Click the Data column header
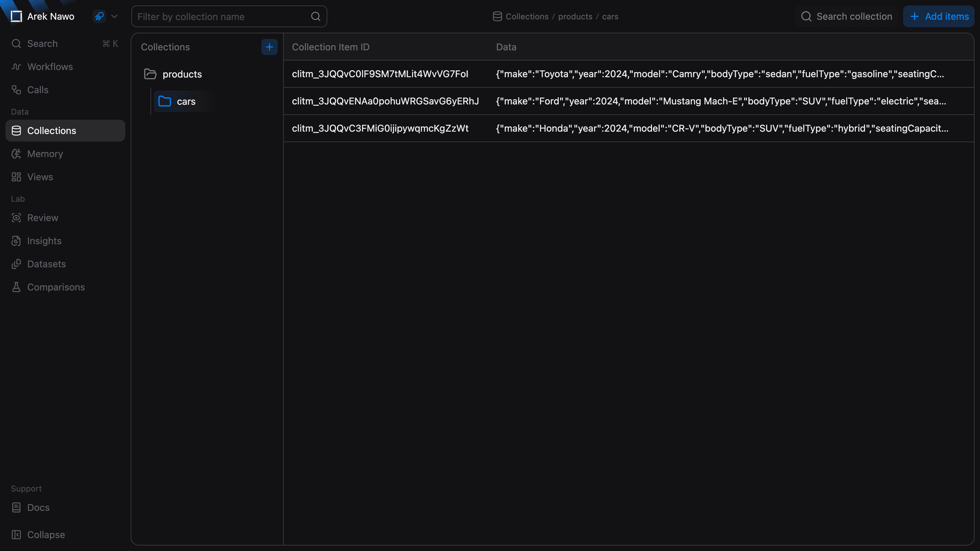 pyautogui.click(x=506, y=47)
